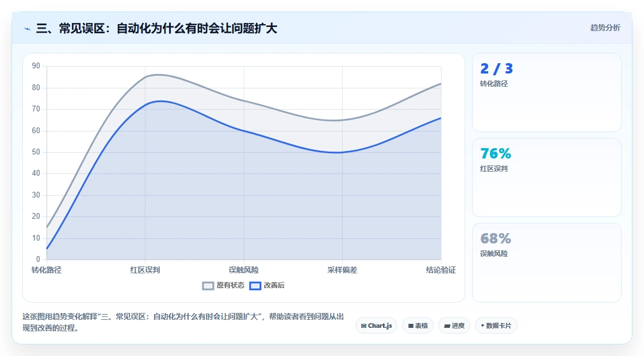Toggle the 原有状态 legend item
Image resolution: width=644 pixels, height=356 pixels.
tap(223, 285)
